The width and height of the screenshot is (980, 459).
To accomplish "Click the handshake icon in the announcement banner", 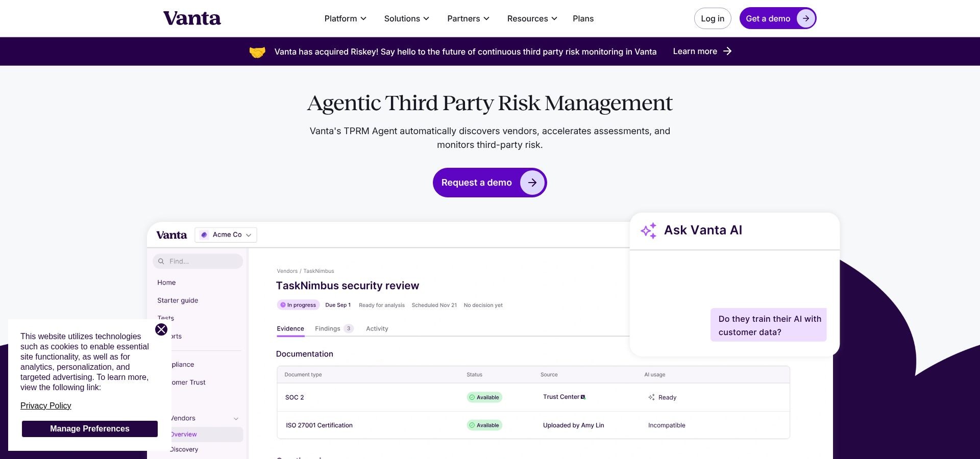I will [x=257, y=52].
